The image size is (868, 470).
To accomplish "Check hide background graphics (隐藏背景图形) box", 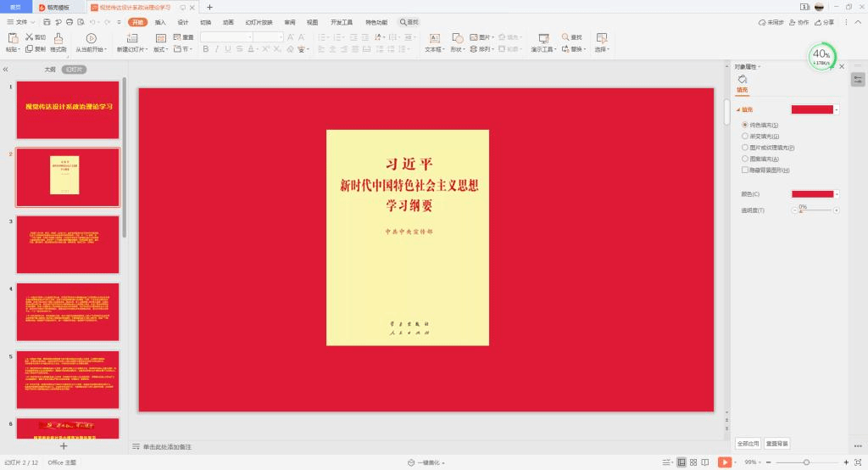I will coord(745,169).
